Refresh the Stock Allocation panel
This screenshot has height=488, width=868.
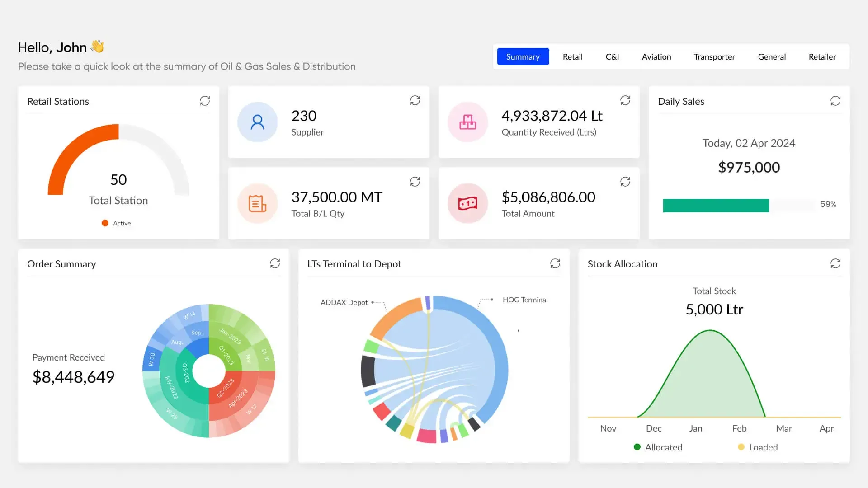point(835,263)
